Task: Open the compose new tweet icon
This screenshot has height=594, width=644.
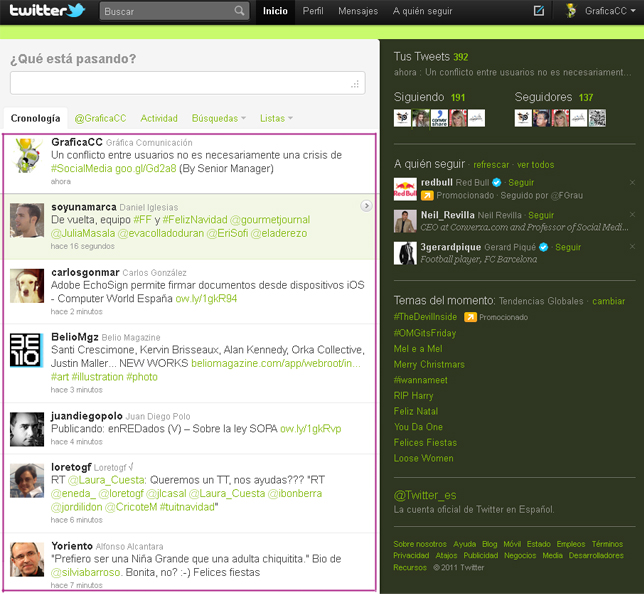Action: point(538,11)
